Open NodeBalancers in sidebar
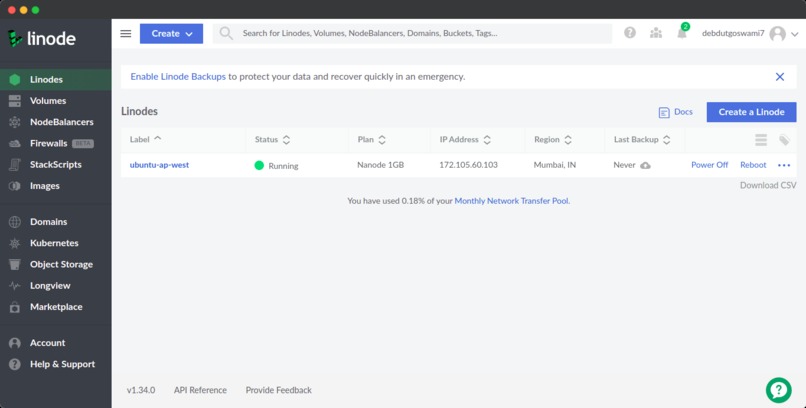Screen dimensions: 806x408 tap(56, 122)
